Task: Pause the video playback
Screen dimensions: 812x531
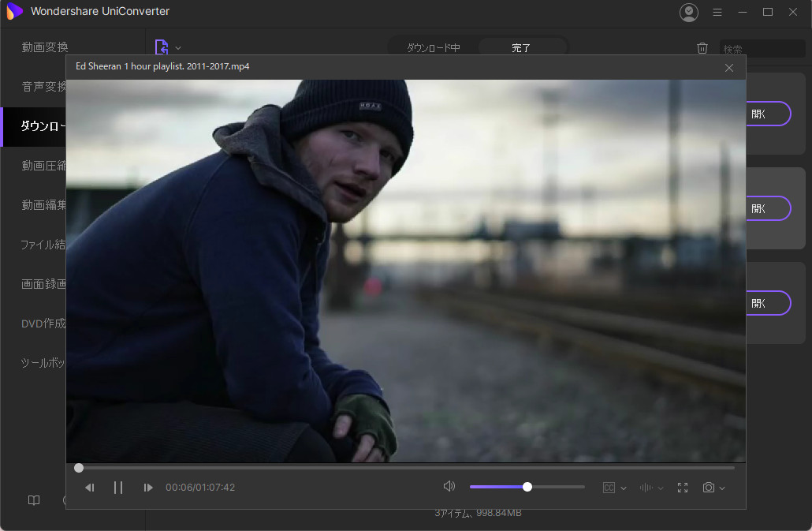Action: point(118,488)
